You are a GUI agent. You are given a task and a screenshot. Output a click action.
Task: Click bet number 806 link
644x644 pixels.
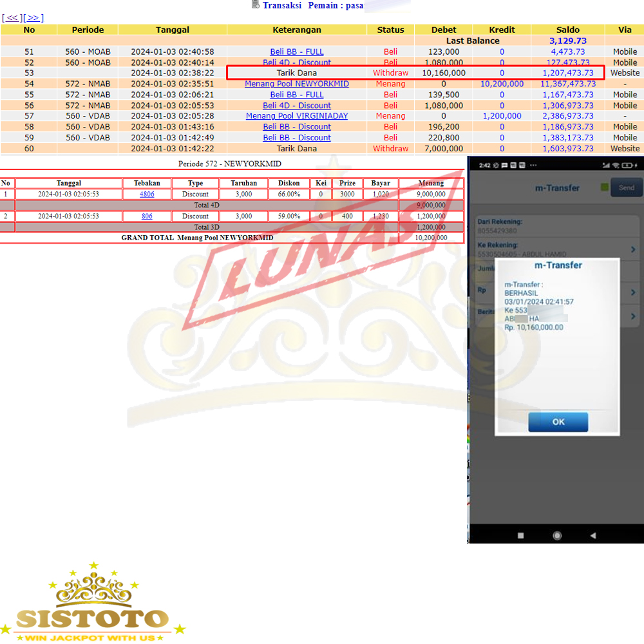pyautogui.click(x=147, y=216)
